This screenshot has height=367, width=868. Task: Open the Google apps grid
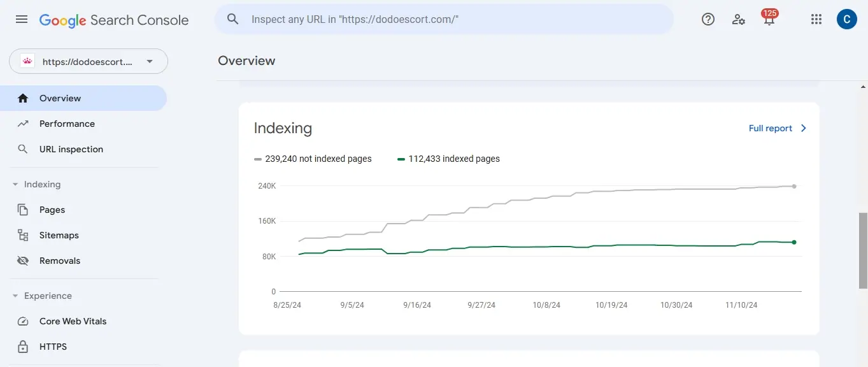click(816, 19)
